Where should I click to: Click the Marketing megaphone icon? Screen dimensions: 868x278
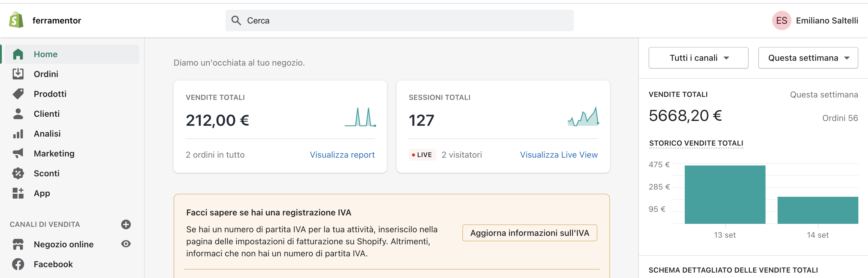18,153
